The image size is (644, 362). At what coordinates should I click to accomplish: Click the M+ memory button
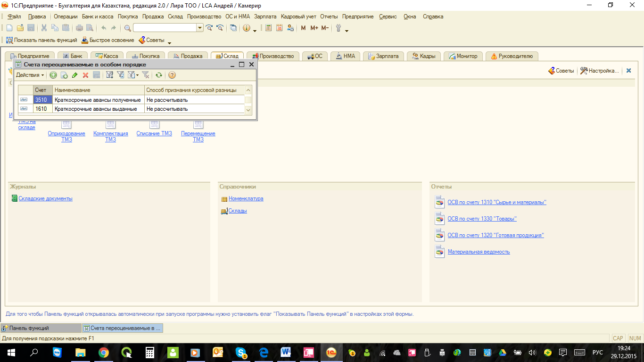pos(314,28)
